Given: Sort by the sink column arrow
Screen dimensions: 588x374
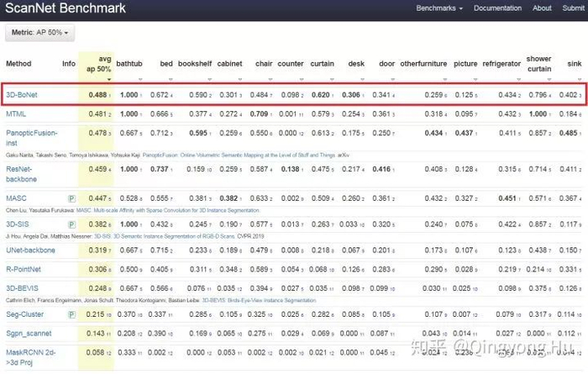Looking at the screenshot, I should [580, 79].
